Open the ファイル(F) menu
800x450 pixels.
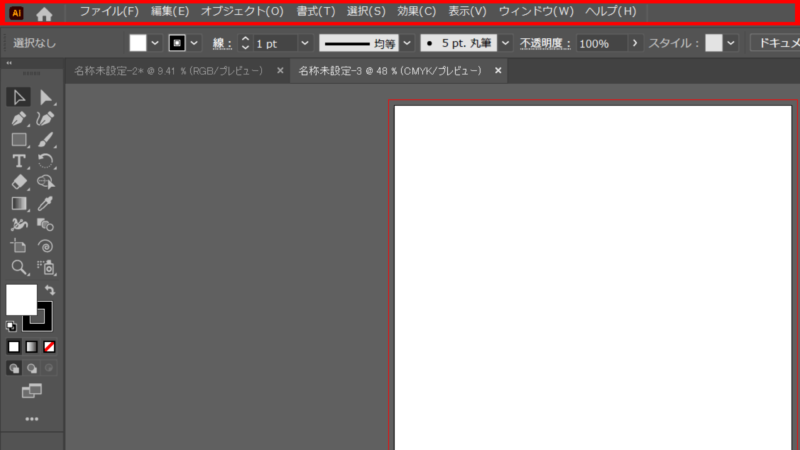pyautogui.click(x=109, y=12)
